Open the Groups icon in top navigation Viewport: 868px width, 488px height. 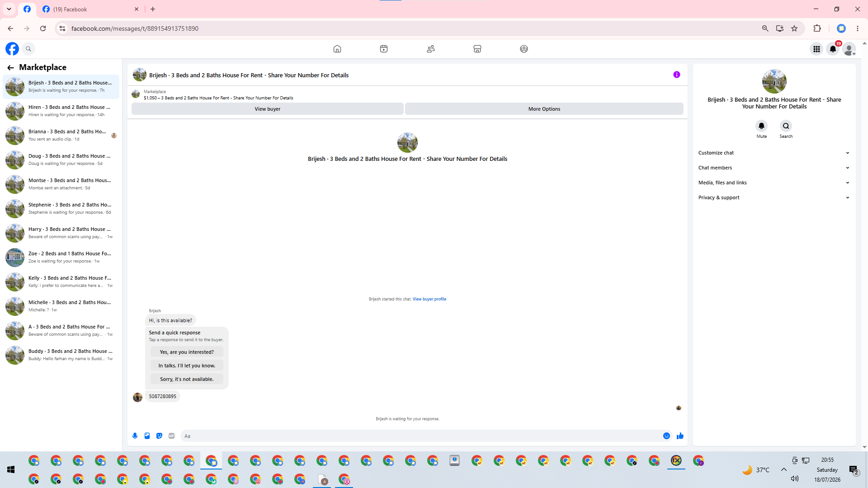(x=524, y=49)
